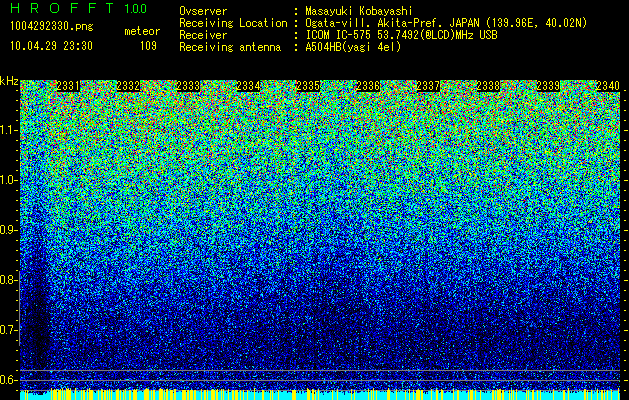Click the HROFFT 1.0.0 title text
629x400 pixels.
tap(79, 8)
